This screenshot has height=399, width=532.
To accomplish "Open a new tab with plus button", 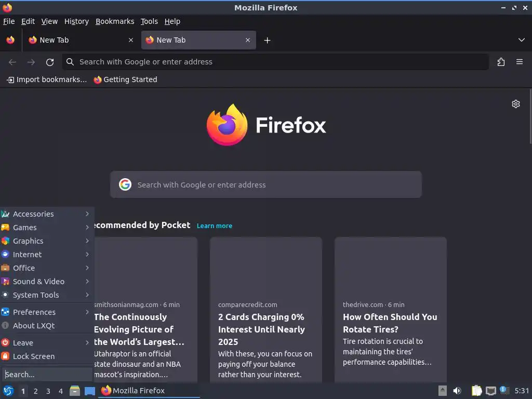I will point(267,41).
